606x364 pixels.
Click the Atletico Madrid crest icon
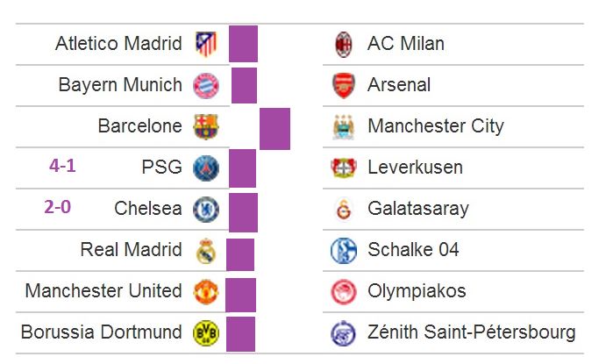206,44
